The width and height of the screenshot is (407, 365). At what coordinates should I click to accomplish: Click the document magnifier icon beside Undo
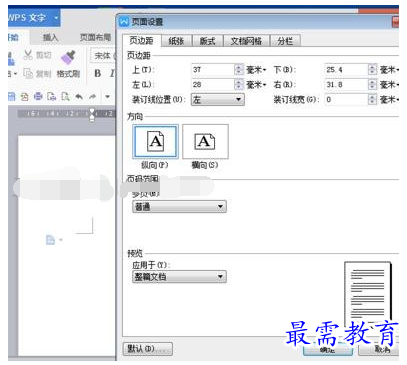(65, 97)
